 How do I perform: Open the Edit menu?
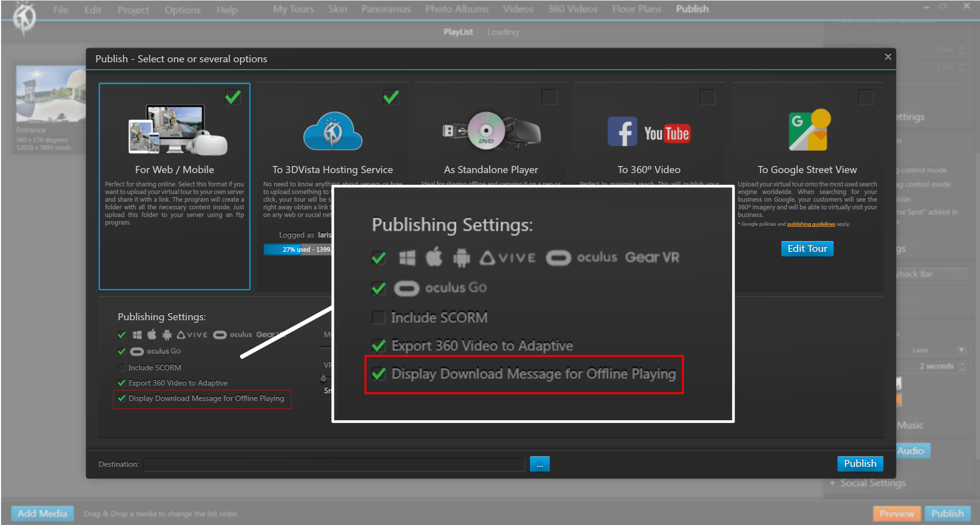click(93, 10)
